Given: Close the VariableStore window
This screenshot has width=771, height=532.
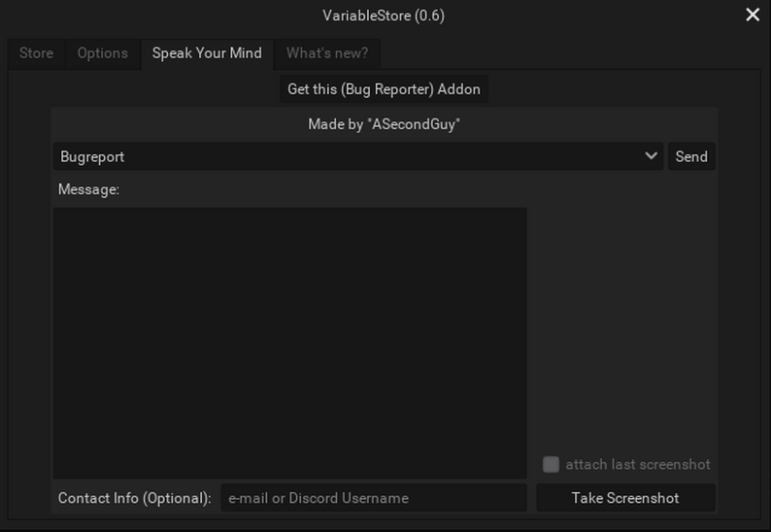Looking at the screenshot, I should click(753, 15).
